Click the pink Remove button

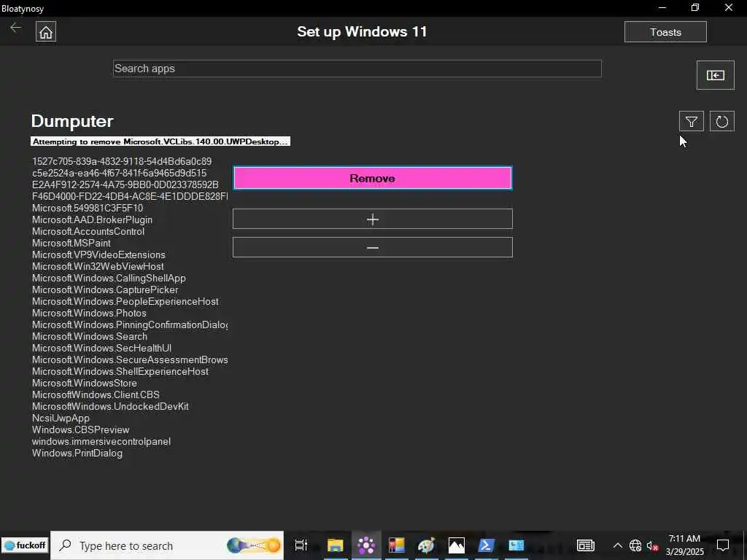click(x=373, y=178)
